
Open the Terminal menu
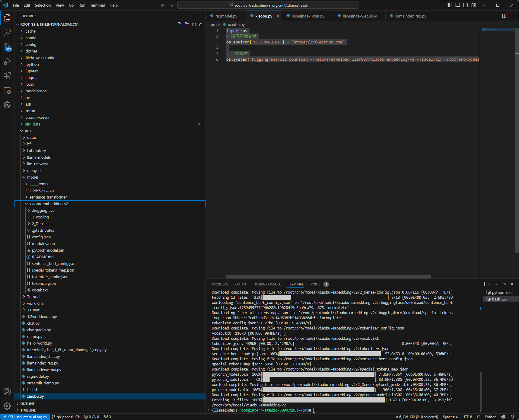(97, 5)
